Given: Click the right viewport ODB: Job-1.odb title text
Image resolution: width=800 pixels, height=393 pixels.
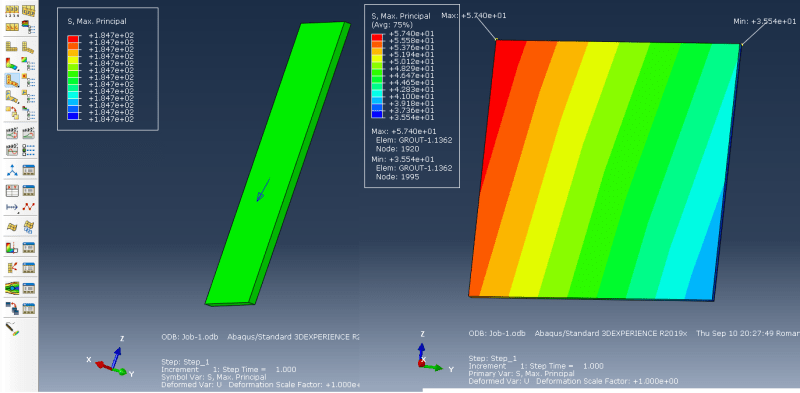Looking at the screenshot, I should 497,333.
